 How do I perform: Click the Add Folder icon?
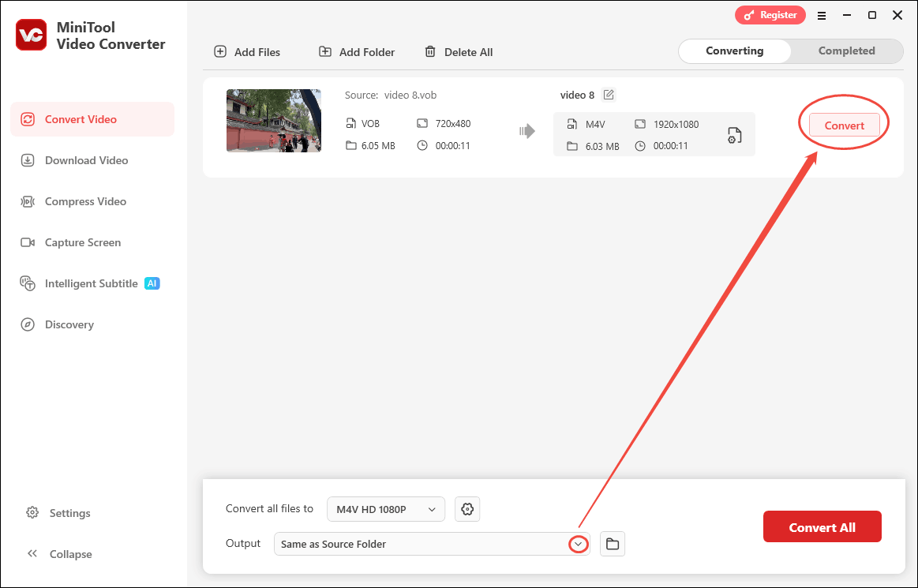click(x=324, y=51)
